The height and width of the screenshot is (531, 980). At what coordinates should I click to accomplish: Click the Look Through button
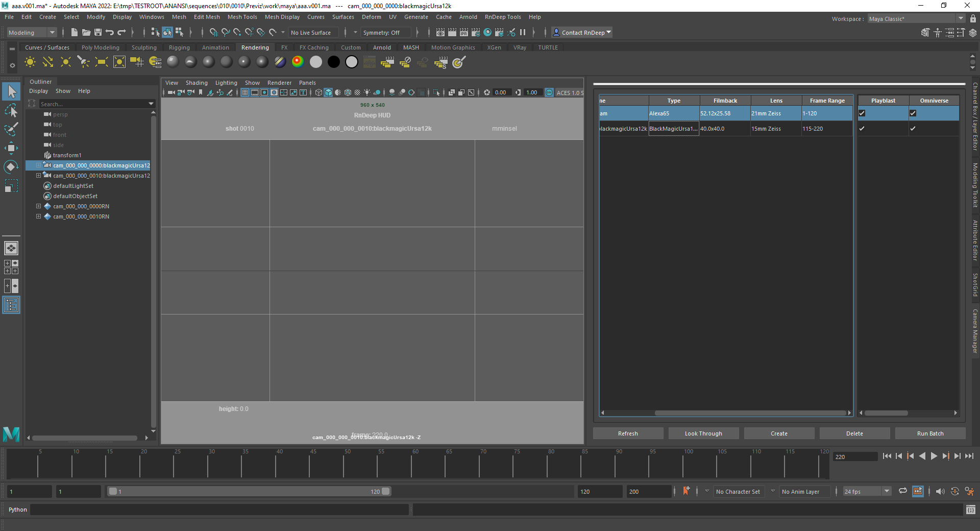point(703,433)
